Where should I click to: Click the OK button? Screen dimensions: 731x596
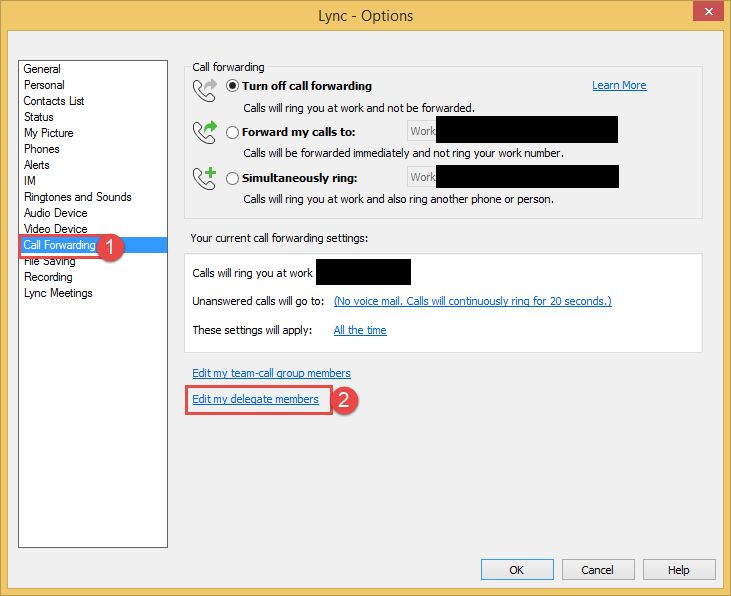point(517,570)
